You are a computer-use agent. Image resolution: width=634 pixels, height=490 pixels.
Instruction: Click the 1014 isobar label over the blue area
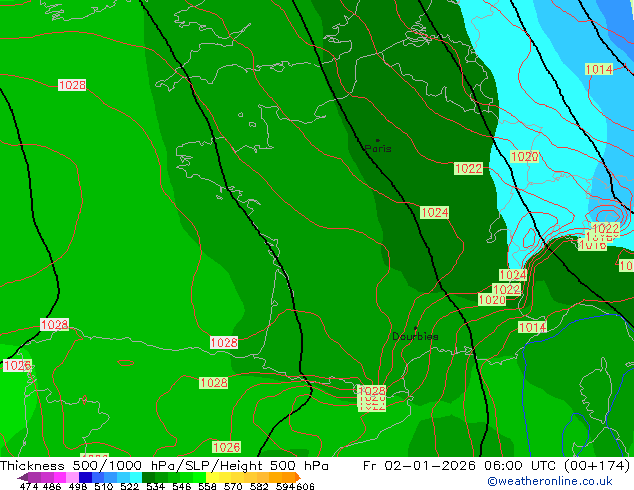coord(599,69)
